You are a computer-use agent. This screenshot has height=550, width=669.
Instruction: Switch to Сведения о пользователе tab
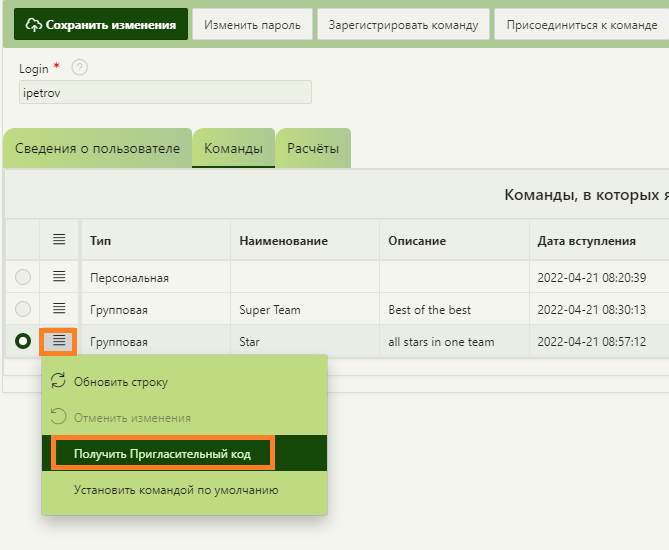point(98,148)
